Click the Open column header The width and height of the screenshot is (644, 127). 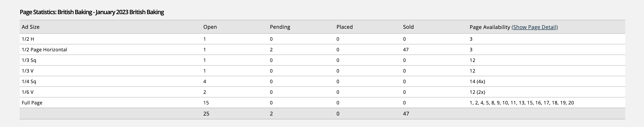210,27
